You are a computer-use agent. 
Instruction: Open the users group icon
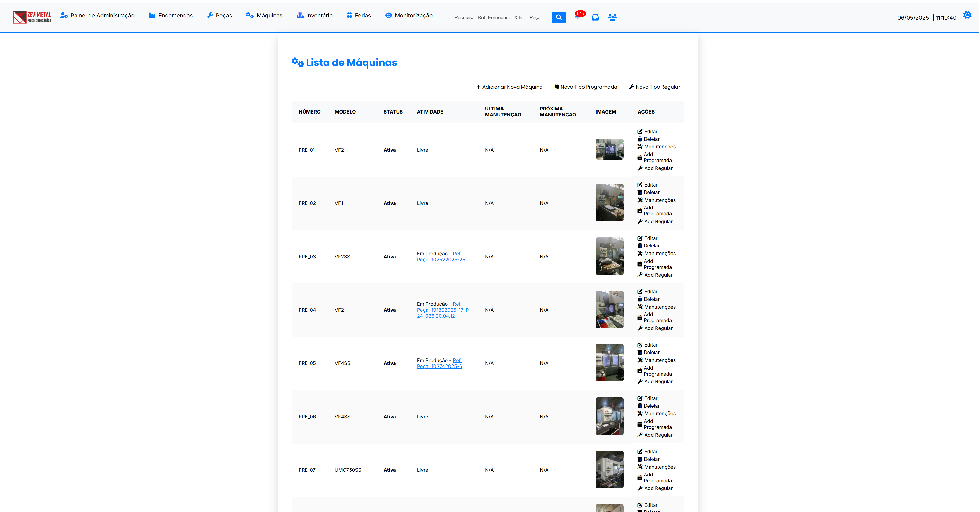click(613, 17)
